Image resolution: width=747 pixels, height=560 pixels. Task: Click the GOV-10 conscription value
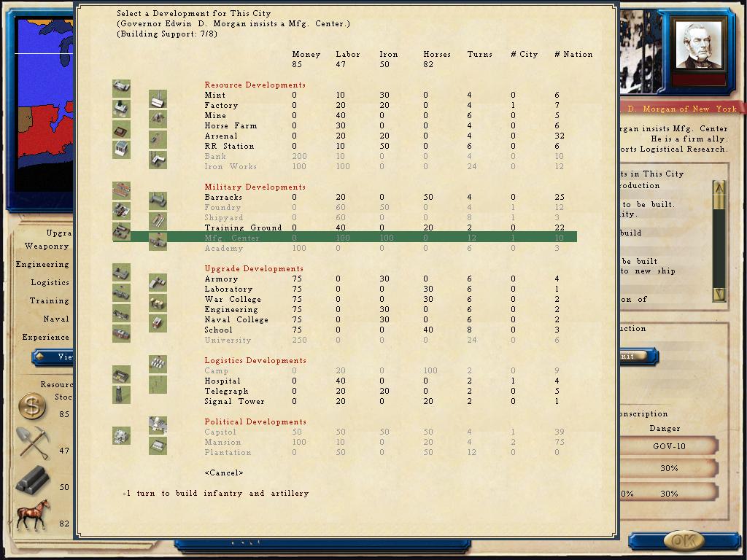[x=670, y=447]
